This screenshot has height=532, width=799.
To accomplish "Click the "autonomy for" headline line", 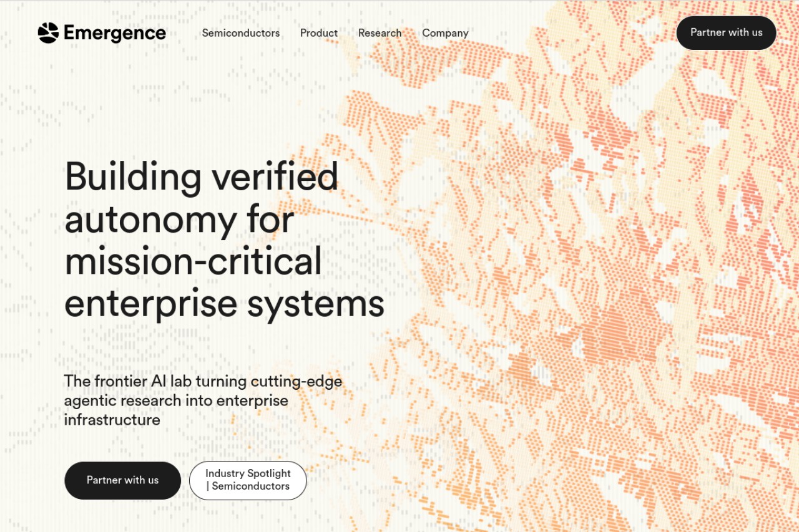I will (x=179, y=218).
